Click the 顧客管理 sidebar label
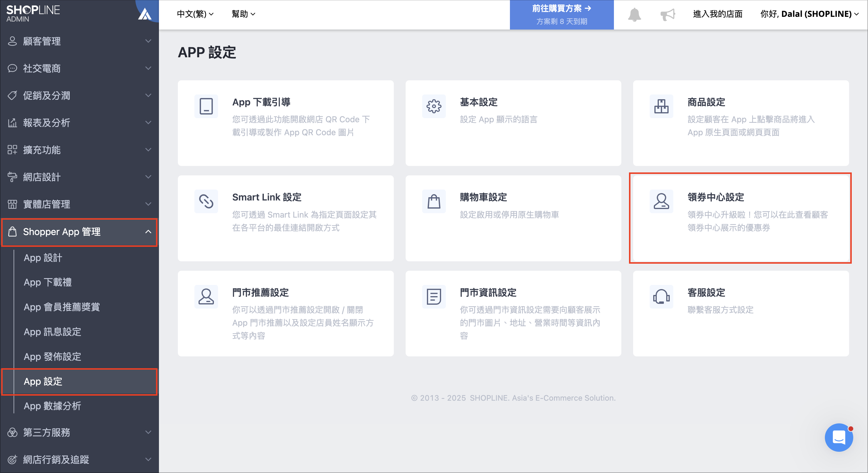 pos(42,41)
